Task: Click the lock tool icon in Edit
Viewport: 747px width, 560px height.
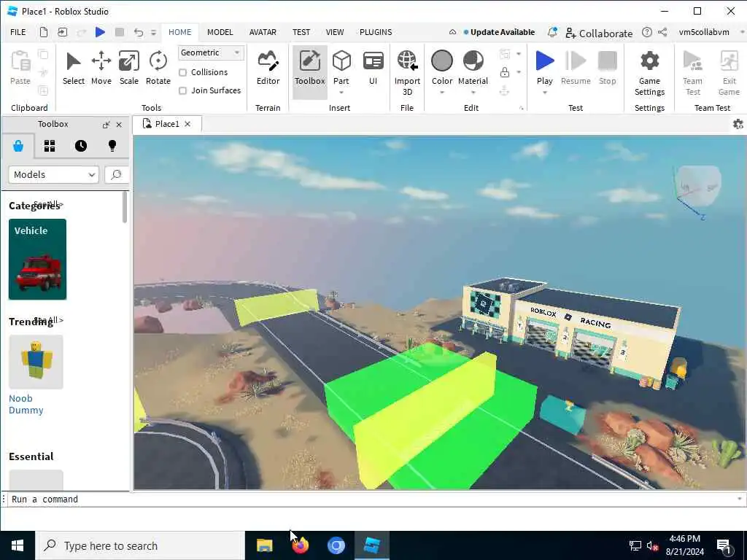Action: tap(505, 72)
